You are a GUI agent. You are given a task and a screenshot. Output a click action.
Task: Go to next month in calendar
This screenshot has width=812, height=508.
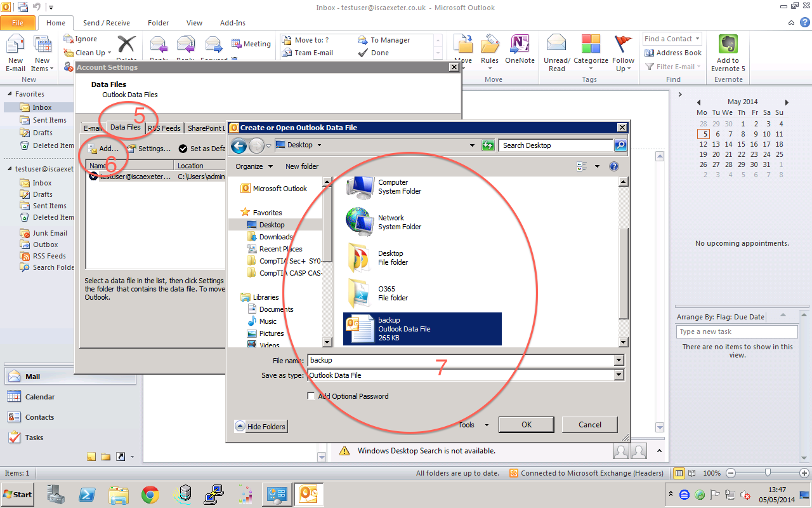pos(787,102)
